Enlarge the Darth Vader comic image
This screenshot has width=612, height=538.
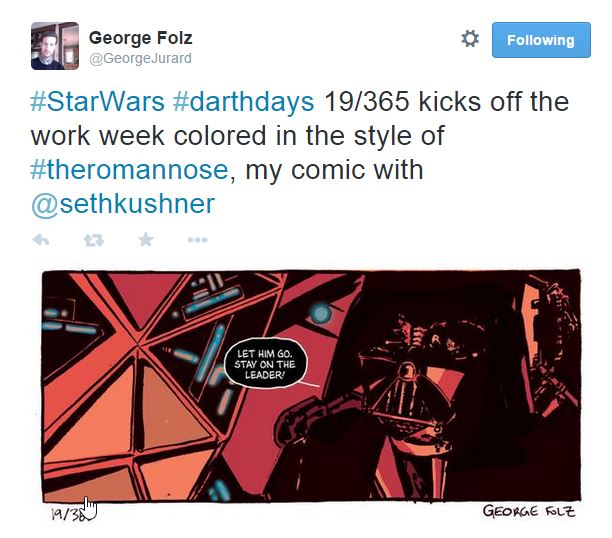(x=311, y=386)
